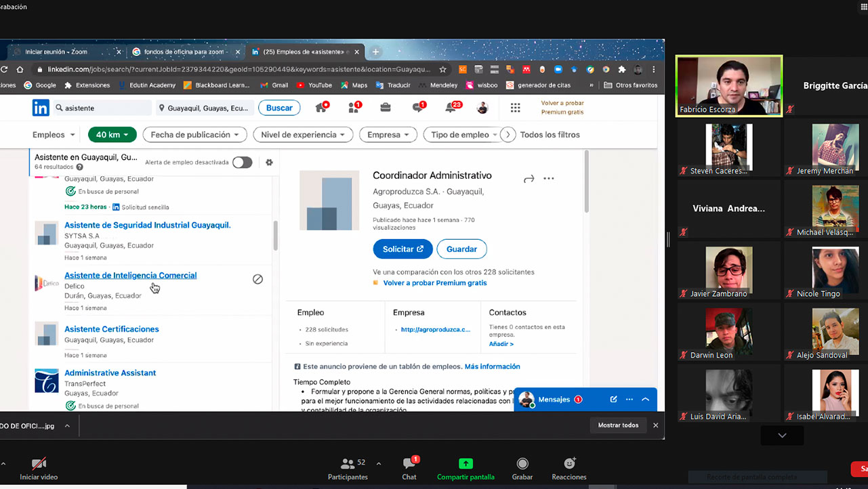The height and width of the screenshot is (489, 868).
Task: Open Tipo de empleo filter
Action: pyautogui.click(x=464, y=135)
